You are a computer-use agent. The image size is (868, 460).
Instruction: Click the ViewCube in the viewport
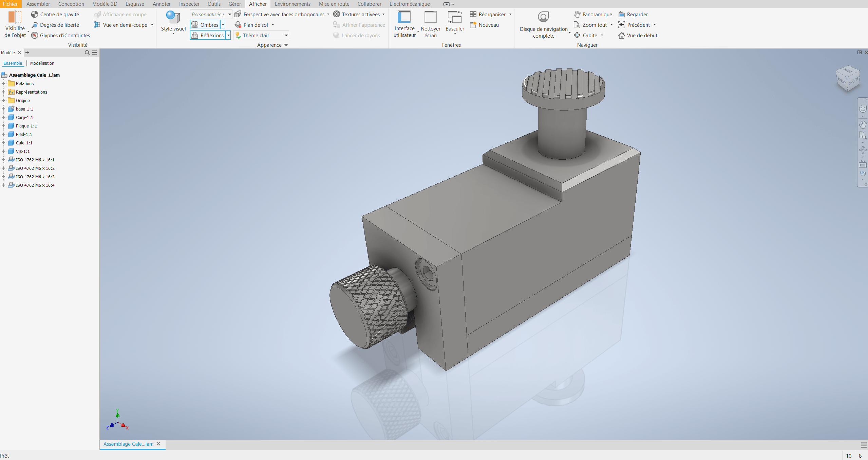(x=848, y=78)
